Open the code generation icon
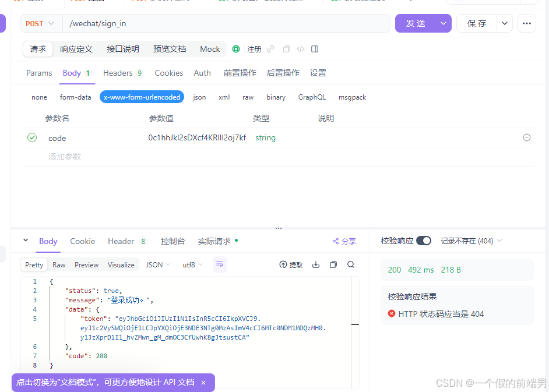Screen dimensions: 549x392 point(300,49)
